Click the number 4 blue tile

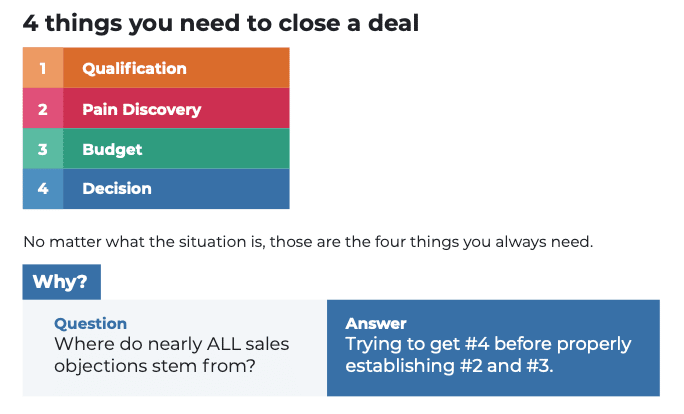[x=43, y=188]
